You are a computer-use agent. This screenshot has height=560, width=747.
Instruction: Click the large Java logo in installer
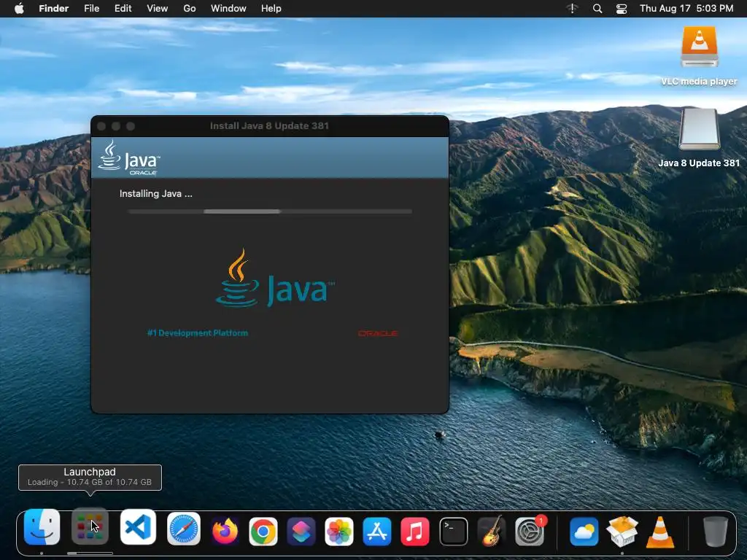pyautogui.click(x=275, y=278)
